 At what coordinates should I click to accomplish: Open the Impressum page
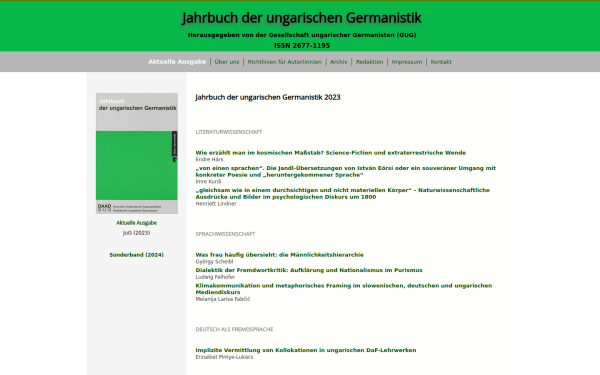(407, 62)
